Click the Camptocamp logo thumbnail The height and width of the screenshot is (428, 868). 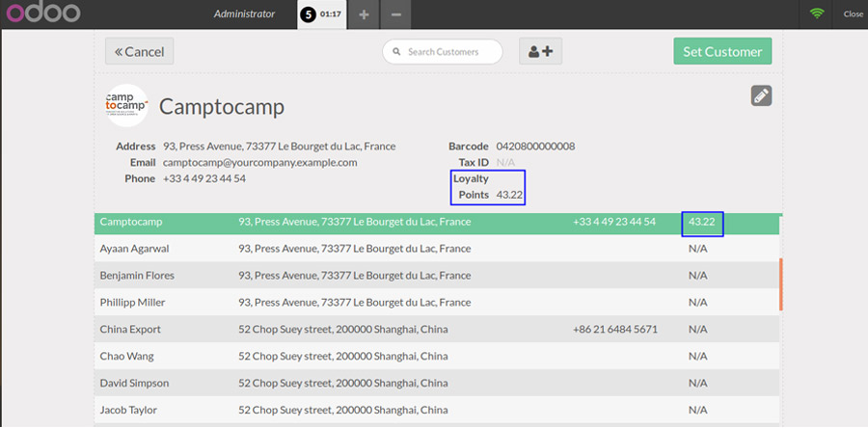(x=126, y=105)
